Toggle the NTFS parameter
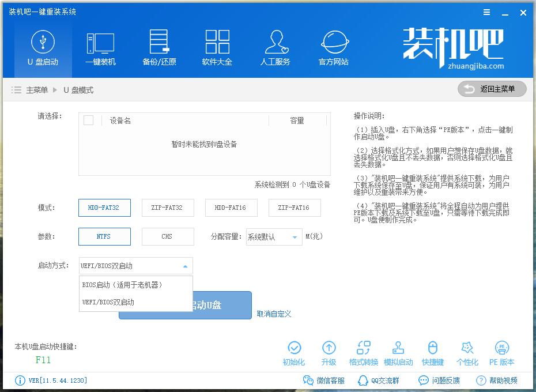Screen dimensions: 536x392 [x=104, y=236]
